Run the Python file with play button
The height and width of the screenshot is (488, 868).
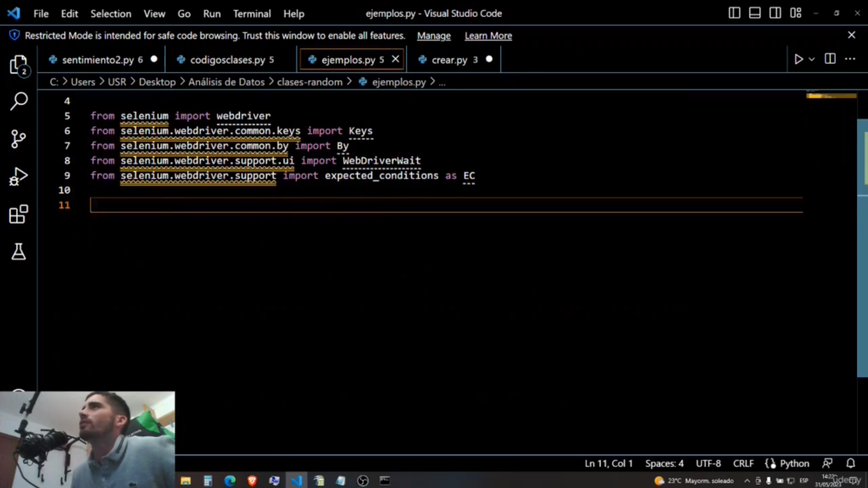[798, 59]
